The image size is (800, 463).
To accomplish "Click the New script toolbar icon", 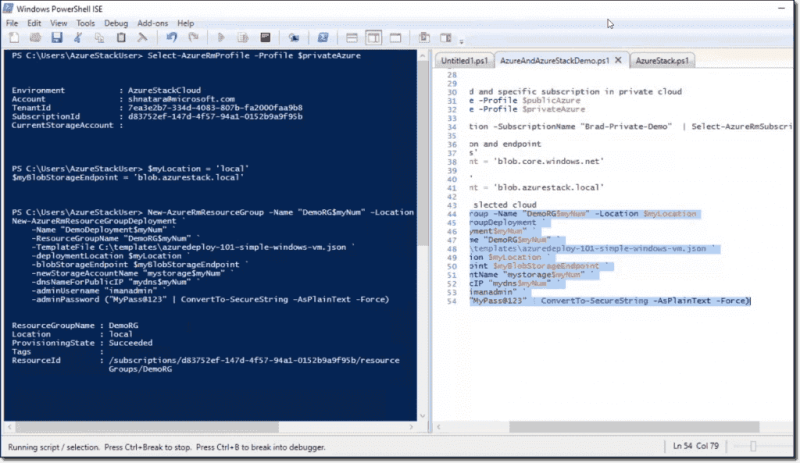I will (x=14, y=37).
